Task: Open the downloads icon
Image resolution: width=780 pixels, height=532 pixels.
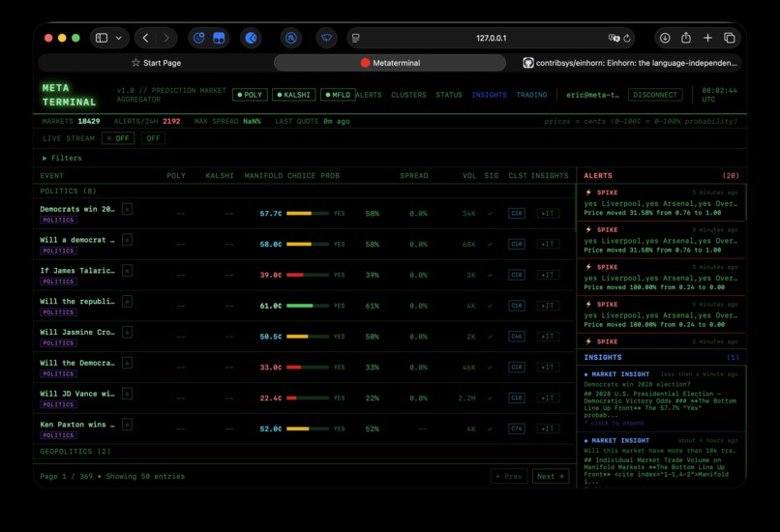Action: point(665,38)
